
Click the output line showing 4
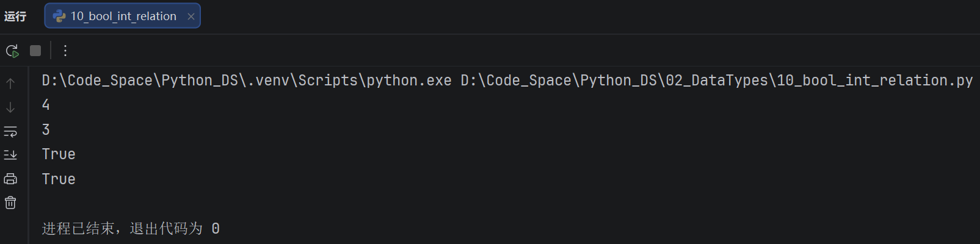click(x=46, y=105)
